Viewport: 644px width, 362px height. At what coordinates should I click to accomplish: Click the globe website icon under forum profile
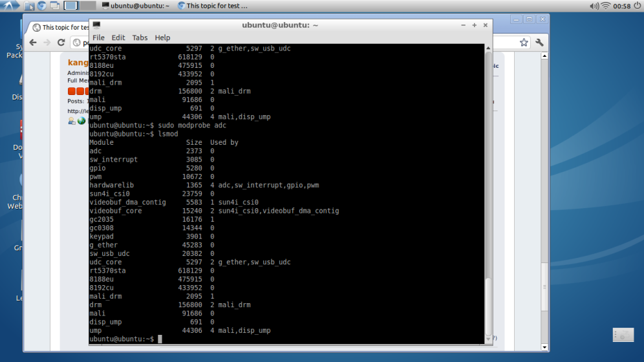81,121
